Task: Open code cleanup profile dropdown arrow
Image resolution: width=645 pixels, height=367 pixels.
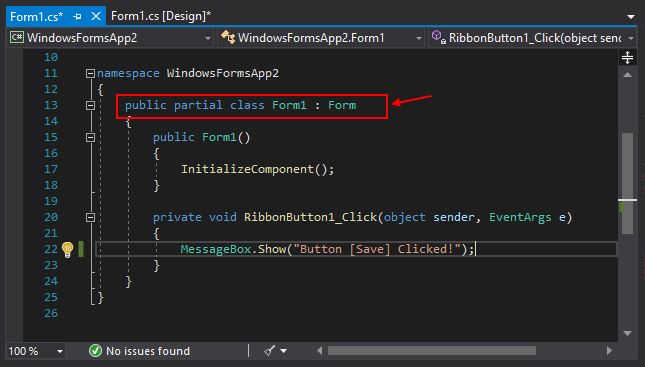Action: 283,351
